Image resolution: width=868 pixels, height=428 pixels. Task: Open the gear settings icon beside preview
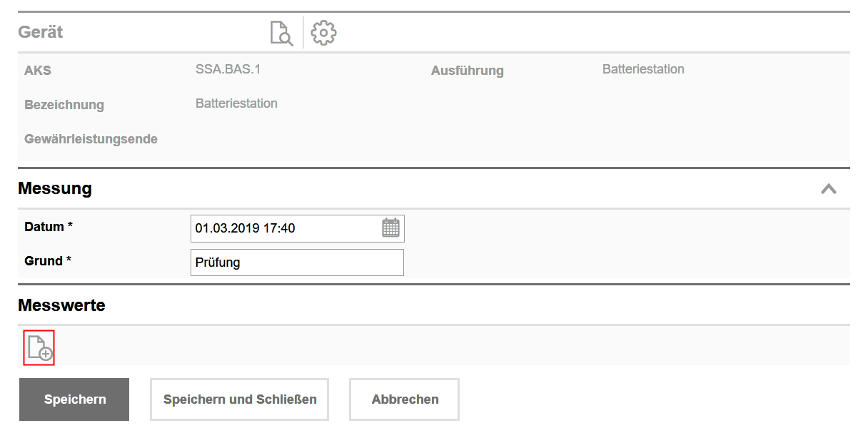click(x=323, y=31)
